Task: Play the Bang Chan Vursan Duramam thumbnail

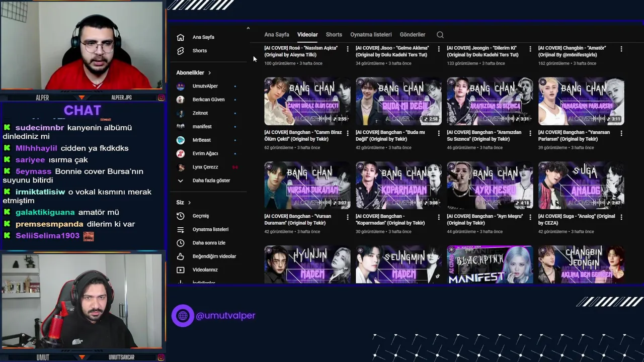Action: [307, 185]
